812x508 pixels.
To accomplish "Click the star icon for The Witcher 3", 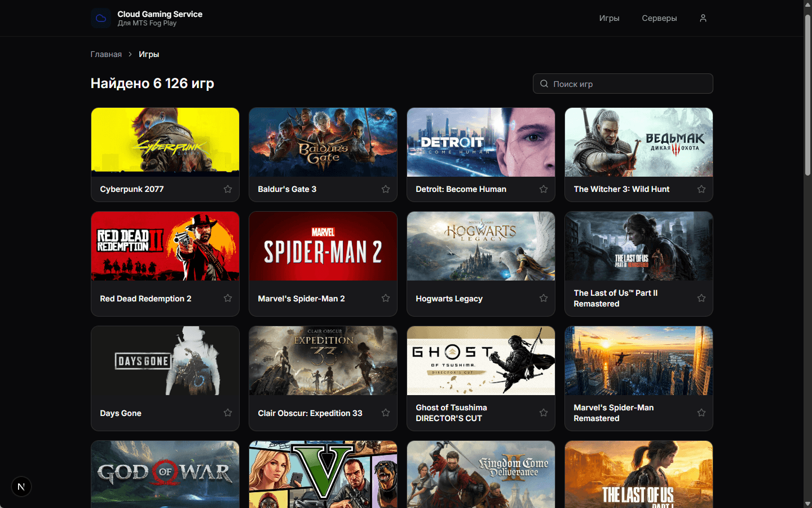I will pos(701,189).
